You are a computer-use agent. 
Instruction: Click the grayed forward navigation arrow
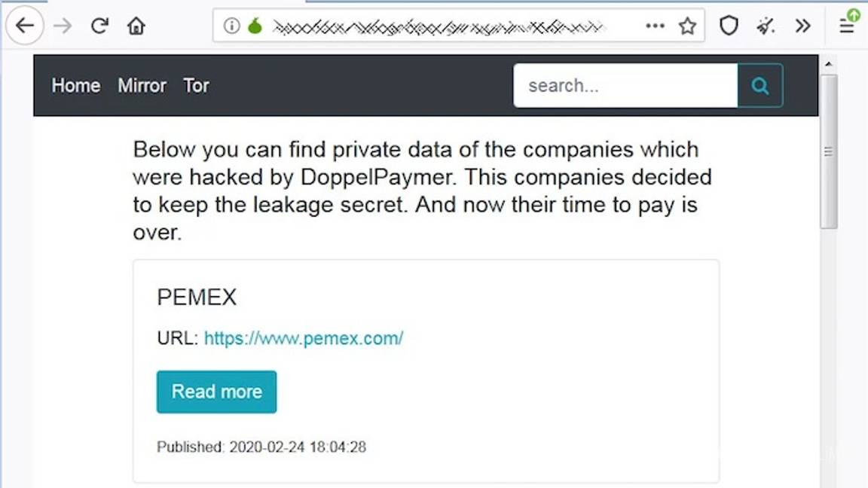coord(63,25)
